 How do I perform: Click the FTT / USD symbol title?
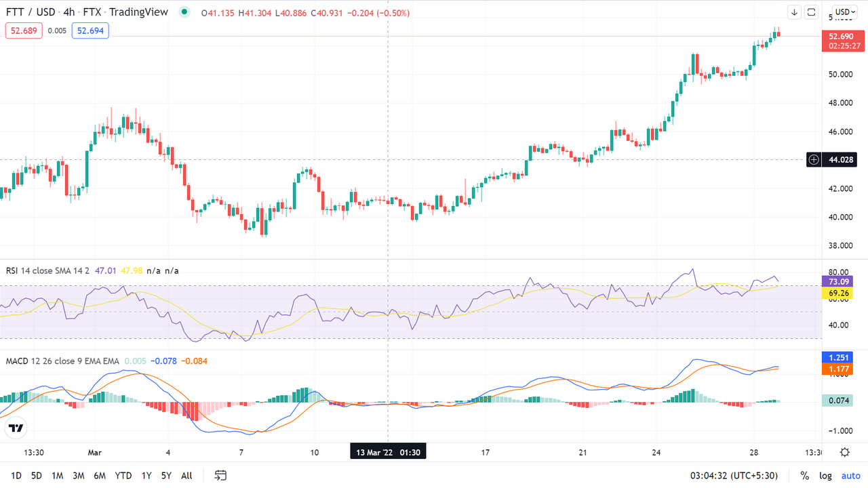(x=31, y=12)
